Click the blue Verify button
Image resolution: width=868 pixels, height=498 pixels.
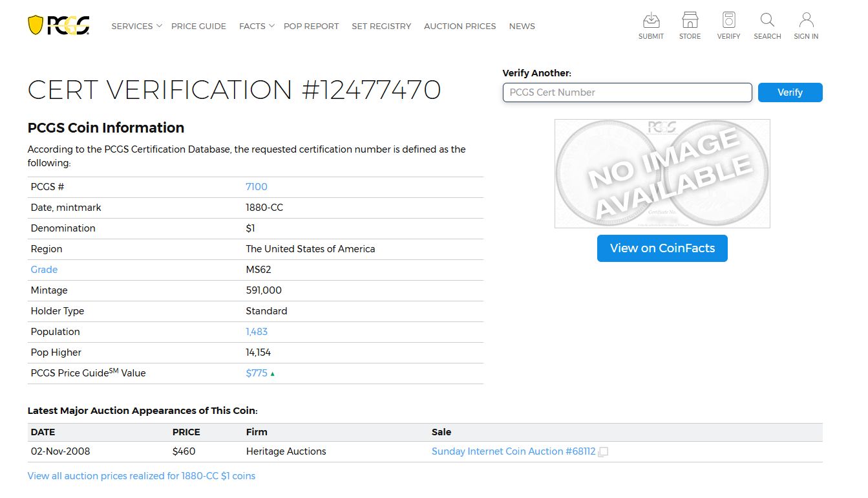[790, 92]
